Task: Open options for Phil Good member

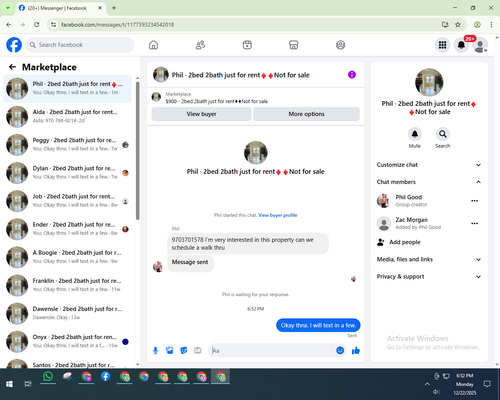Action: click(475, 201)
